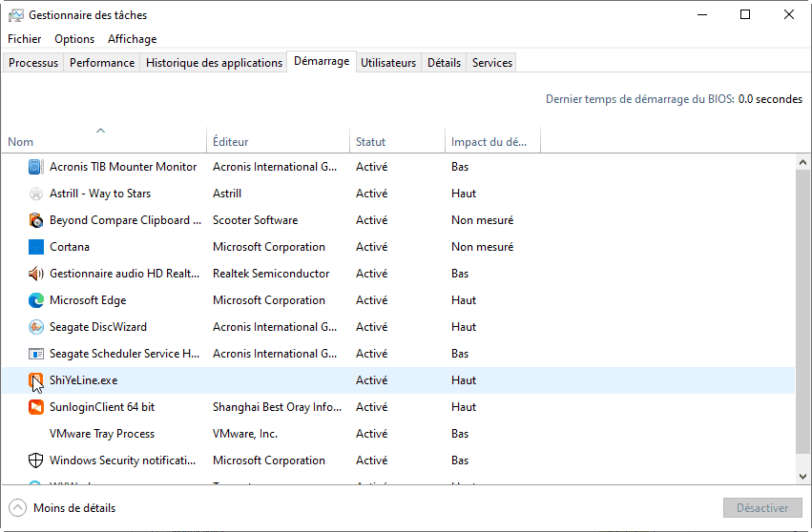Click the Astrill startup entry icon
The width and height of the screenshot is (812, 532).
[36, 194]
